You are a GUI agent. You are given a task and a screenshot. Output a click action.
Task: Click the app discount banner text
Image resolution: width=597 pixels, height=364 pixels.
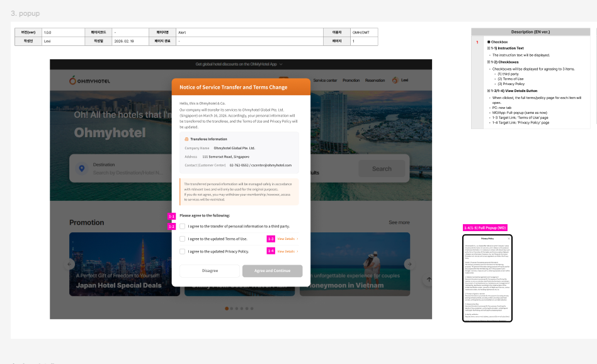pos(236,64)
